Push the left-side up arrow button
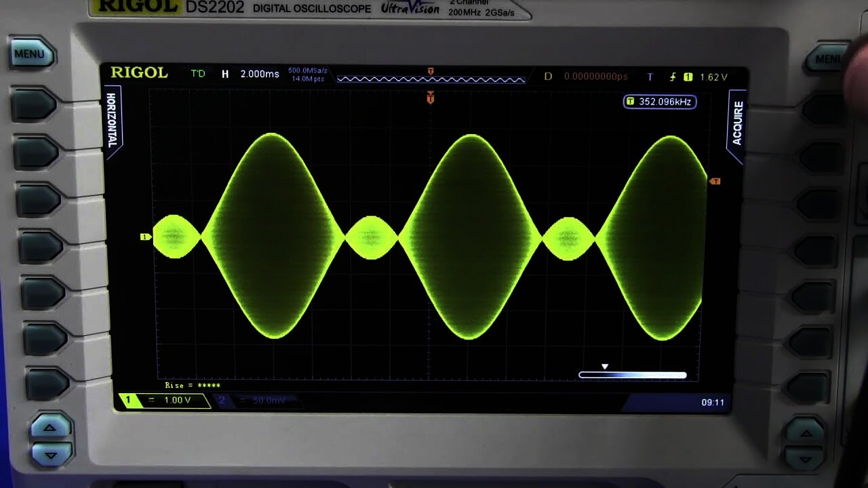Screen dimensions: 868x488 50,428
